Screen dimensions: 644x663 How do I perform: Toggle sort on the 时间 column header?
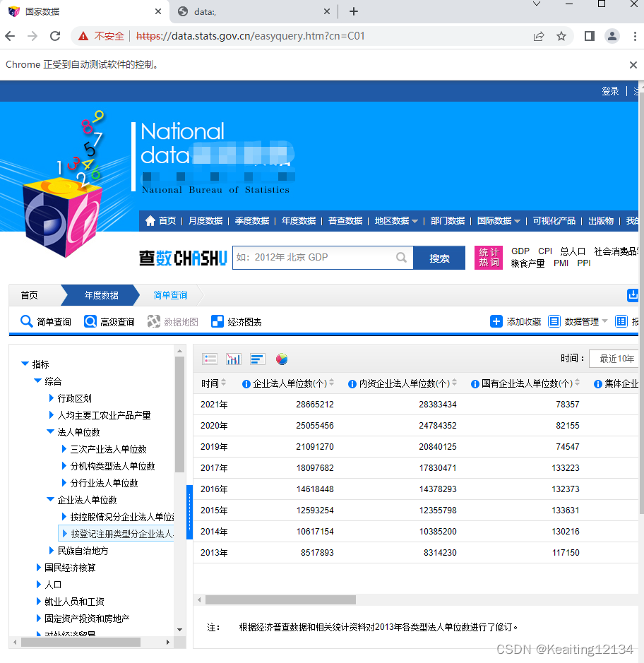click(x=223, y=383)
